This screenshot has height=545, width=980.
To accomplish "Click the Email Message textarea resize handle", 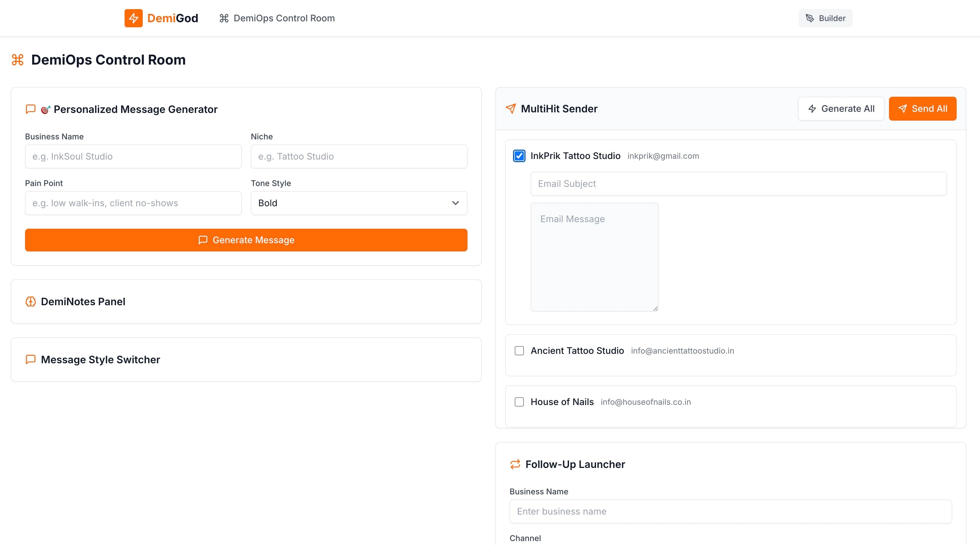I will 655,308.
